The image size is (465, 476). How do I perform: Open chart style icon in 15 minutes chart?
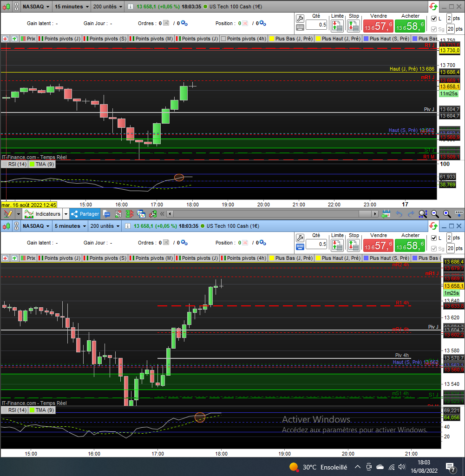pos(6,7)
